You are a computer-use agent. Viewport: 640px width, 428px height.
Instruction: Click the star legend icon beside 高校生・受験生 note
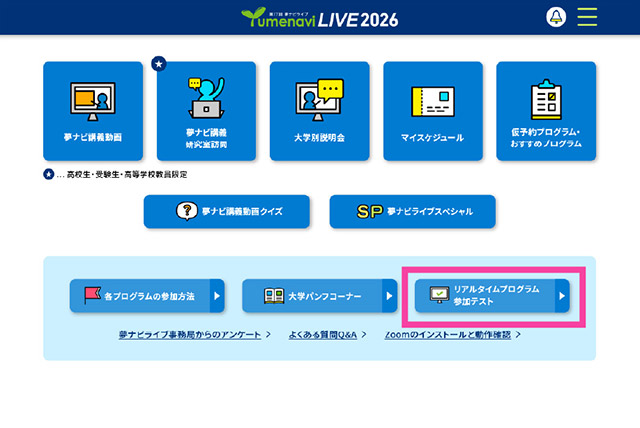[49, 174]
